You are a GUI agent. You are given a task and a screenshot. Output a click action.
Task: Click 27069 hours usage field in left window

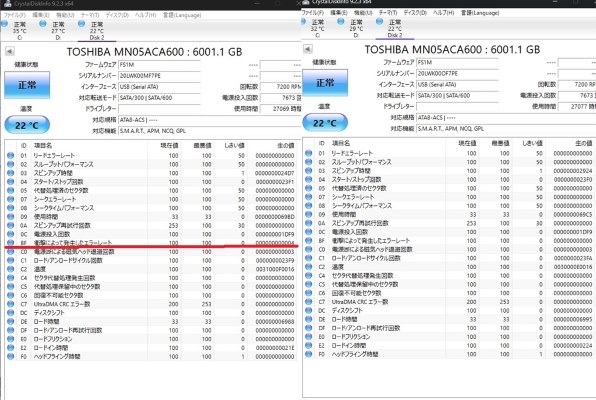click(281, 109)
